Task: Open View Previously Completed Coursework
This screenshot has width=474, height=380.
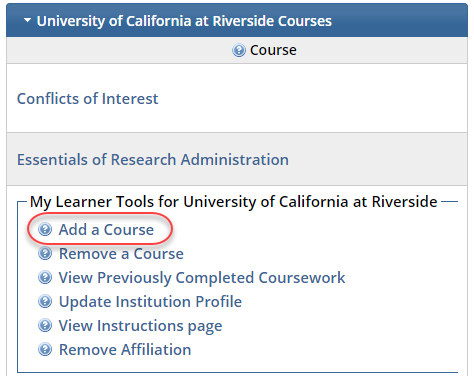Action: click(202, 278)
